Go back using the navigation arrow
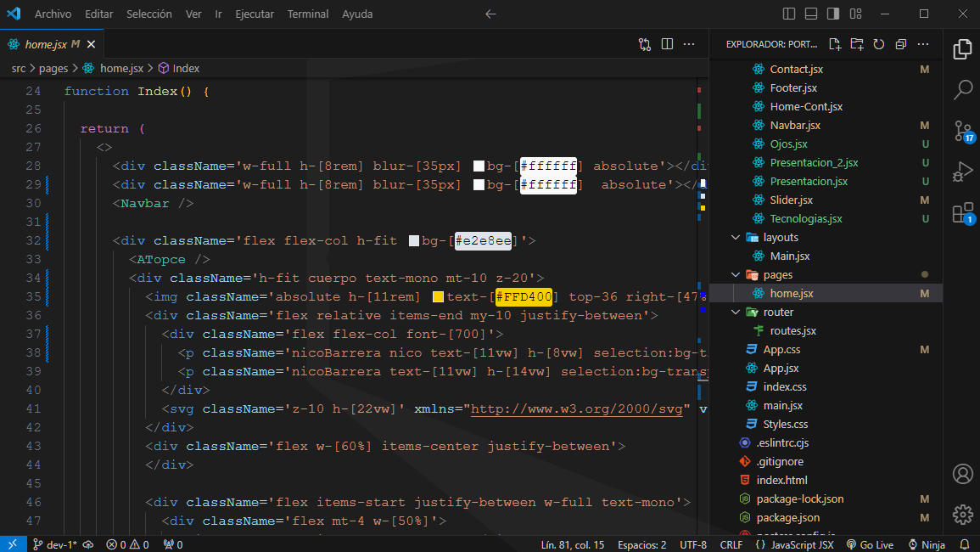 click(490, 14)
